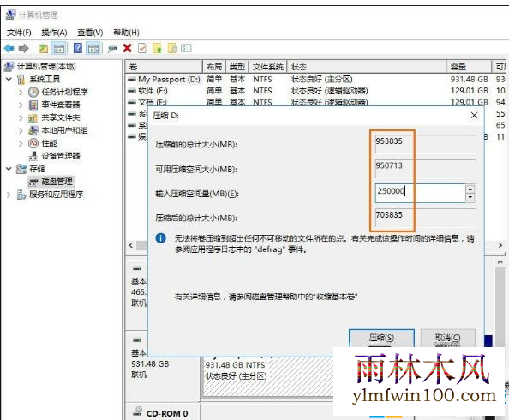509x420 pixels.
Task: Click the shrink amount field showing 250000
Action: (x=420, y=193)
